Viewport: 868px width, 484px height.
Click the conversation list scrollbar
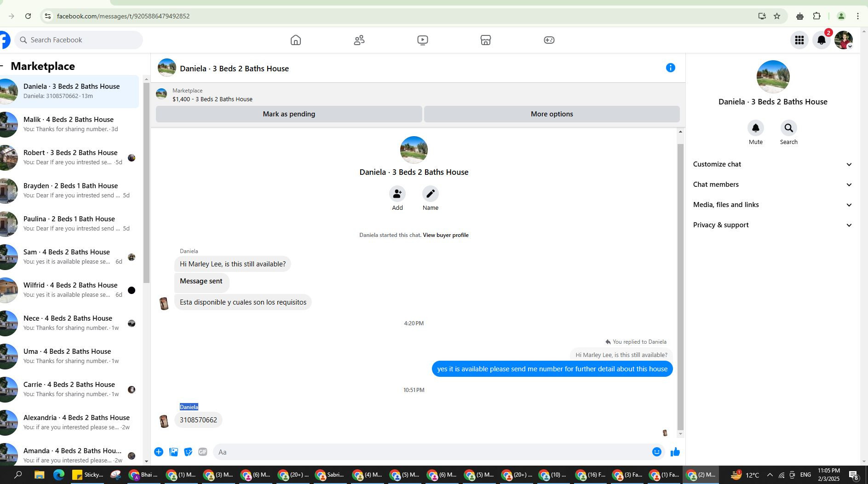146,183
